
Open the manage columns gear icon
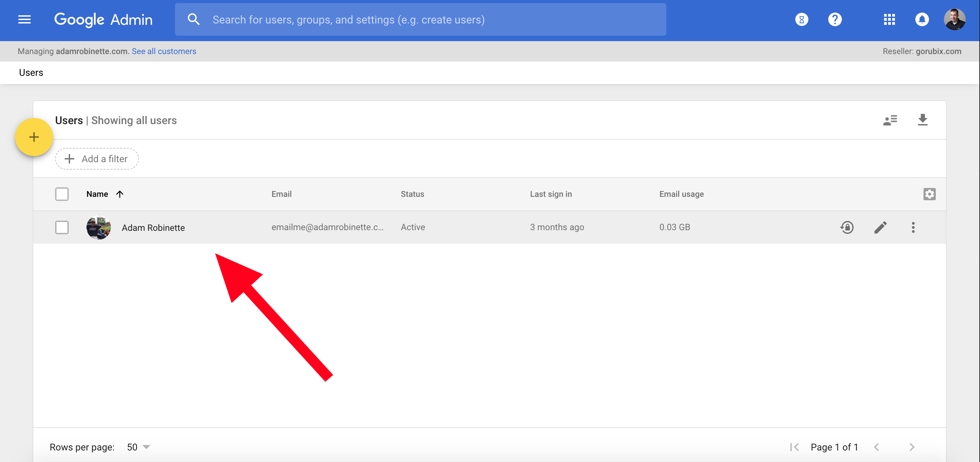coord(929,194)
